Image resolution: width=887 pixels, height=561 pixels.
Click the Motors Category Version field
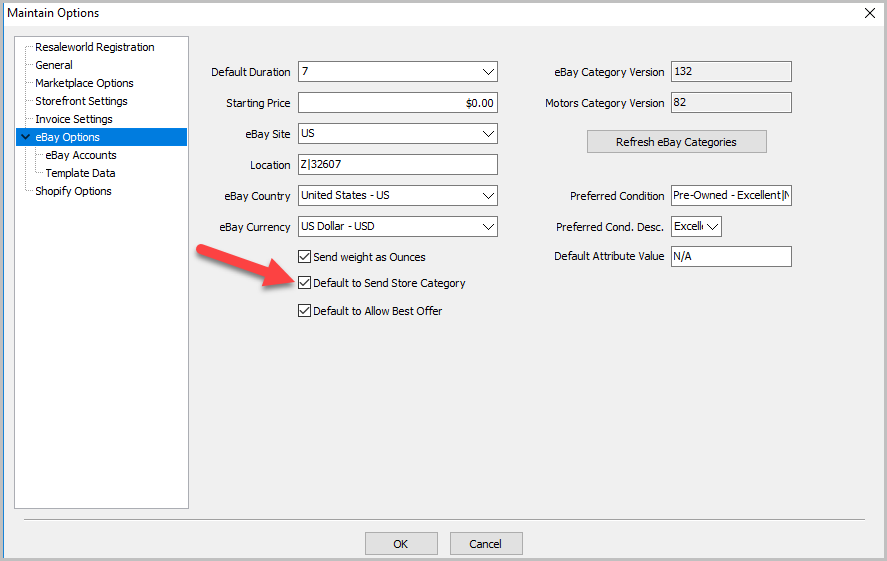click(x=731, y=103)
